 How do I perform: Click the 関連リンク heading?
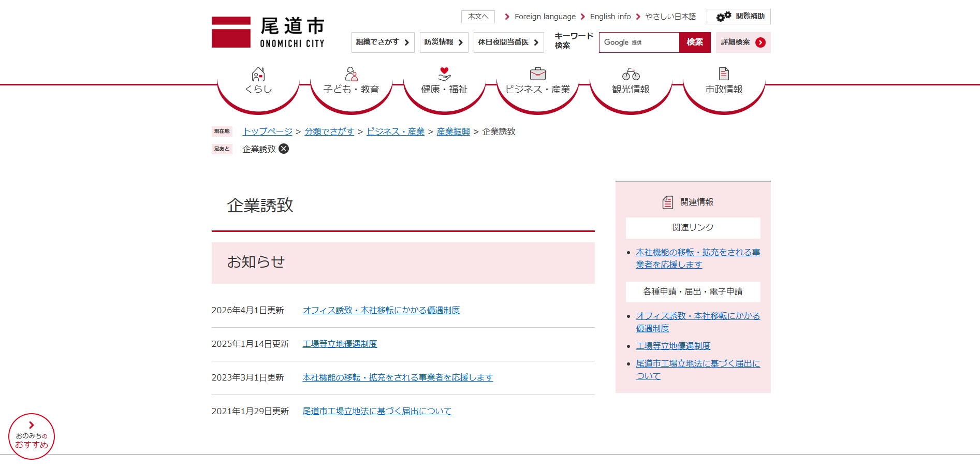click(693, 227)
